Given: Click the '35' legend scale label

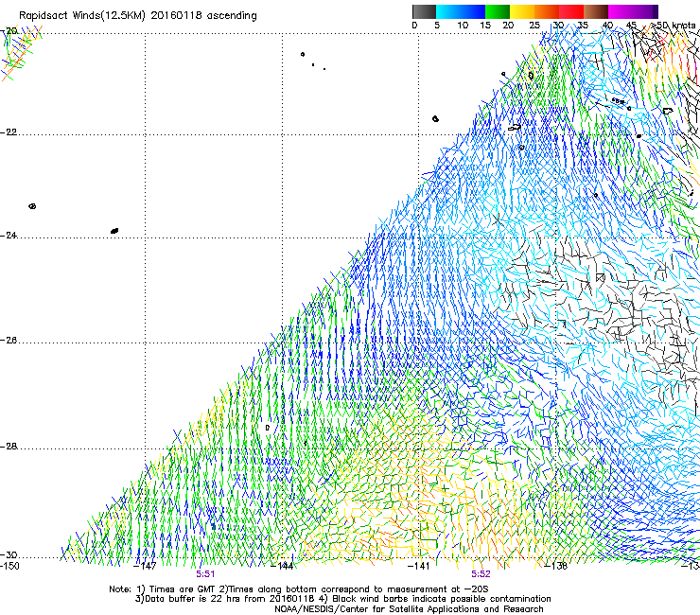Looking at the screenshot, I should click(x=583, y=26).
